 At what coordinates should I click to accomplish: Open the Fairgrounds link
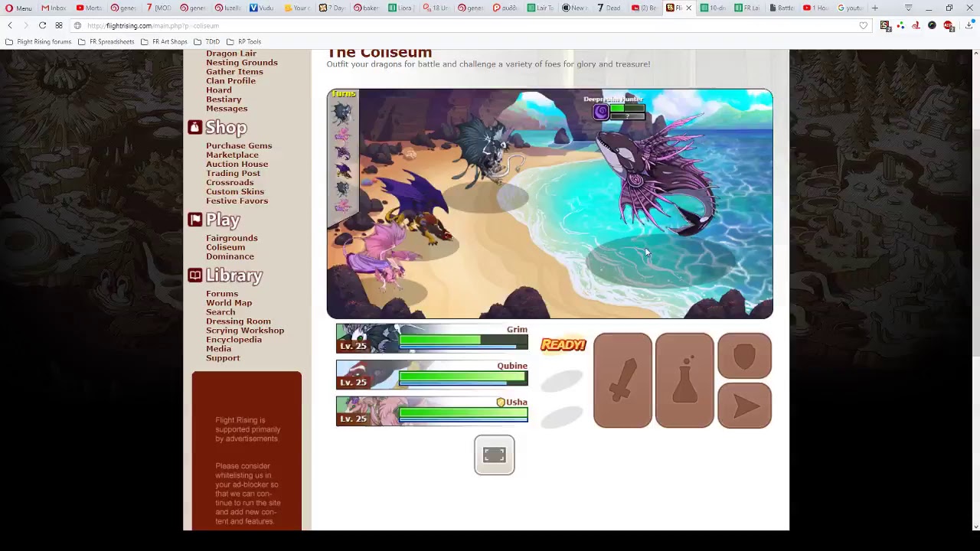click(231, 238)
